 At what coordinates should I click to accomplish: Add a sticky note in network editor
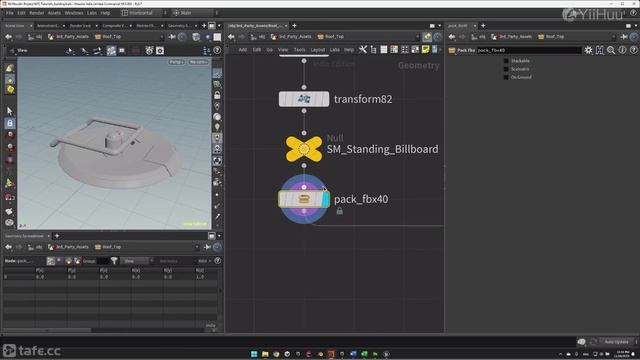tap(425, 50)
